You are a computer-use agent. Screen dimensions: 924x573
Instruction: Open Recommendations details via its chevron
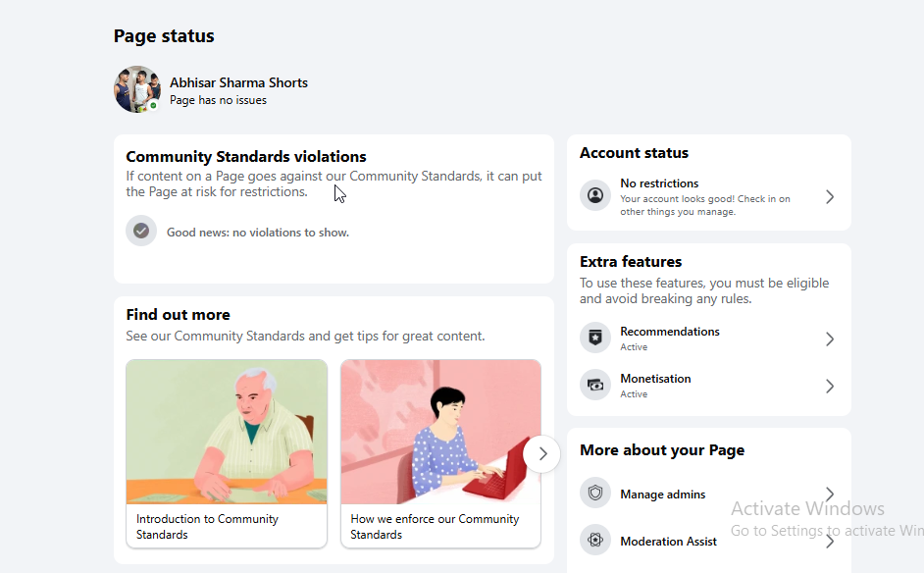tap(830, 339)
